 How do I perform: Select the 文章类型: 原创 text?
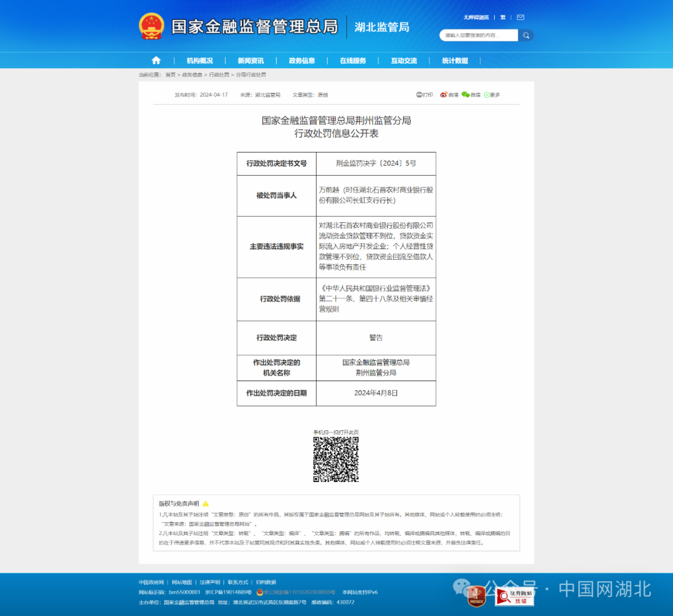point(310,95)
